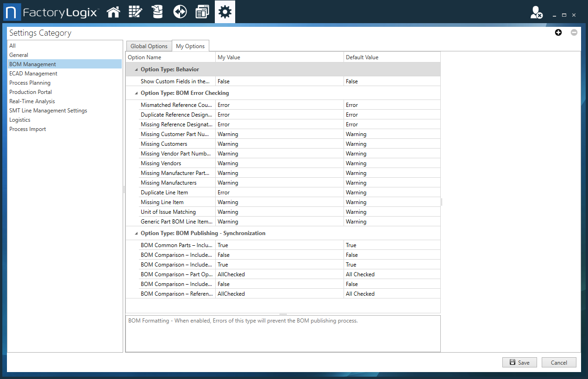588x379 pixels.
Task: Click the database-with-box icon in top toolbar
Action: [157, 12]
